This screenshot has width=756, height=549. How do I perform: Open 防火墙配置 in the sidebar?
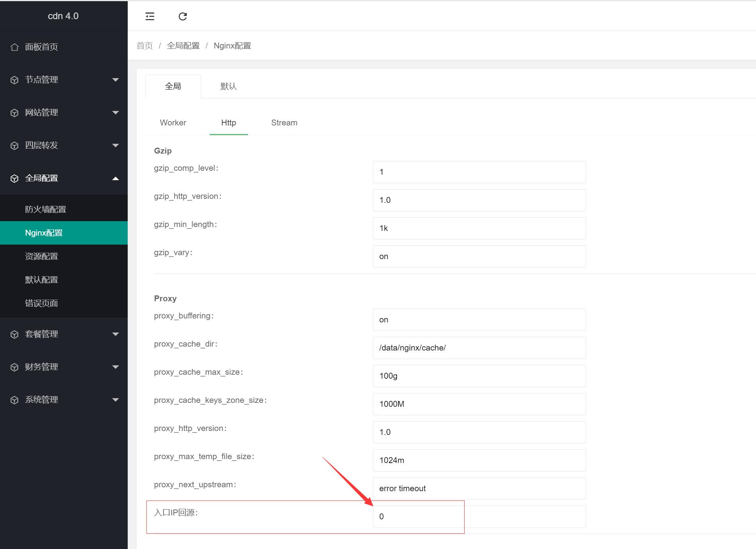pyautogui.click(x=46, y=209)
